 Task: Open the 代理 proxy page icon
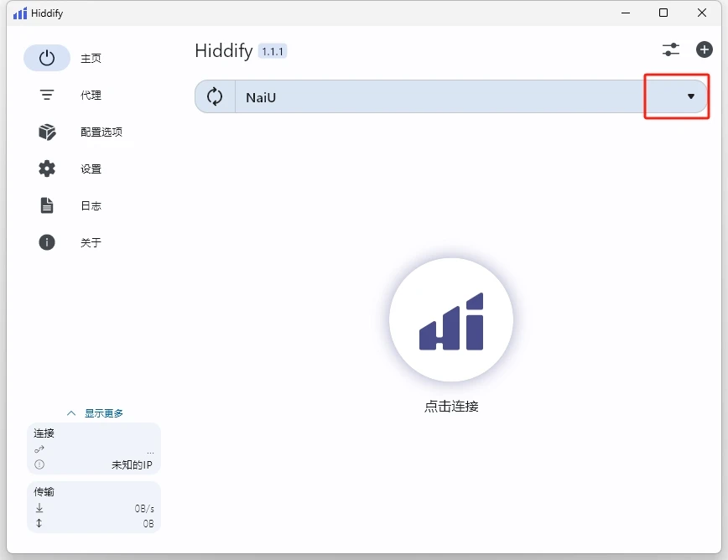coord(47,95)
